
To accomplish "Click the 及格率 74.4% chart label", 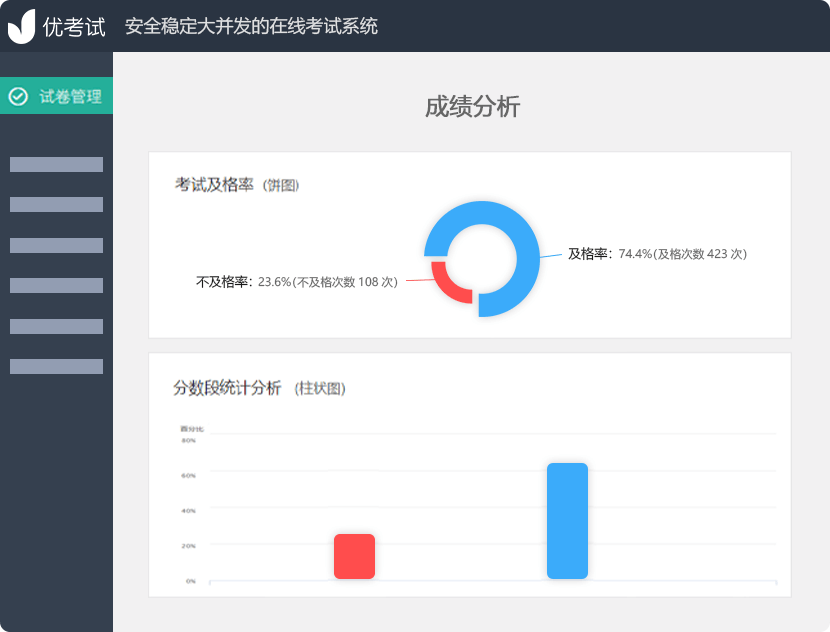I will click(x=657, y=254).
